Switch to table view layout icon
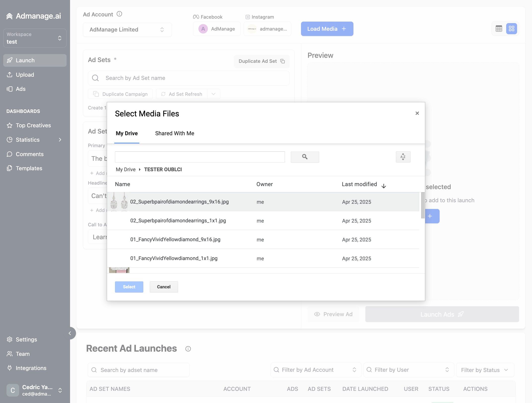The image size is (532, 403). [x=499, y=29]
